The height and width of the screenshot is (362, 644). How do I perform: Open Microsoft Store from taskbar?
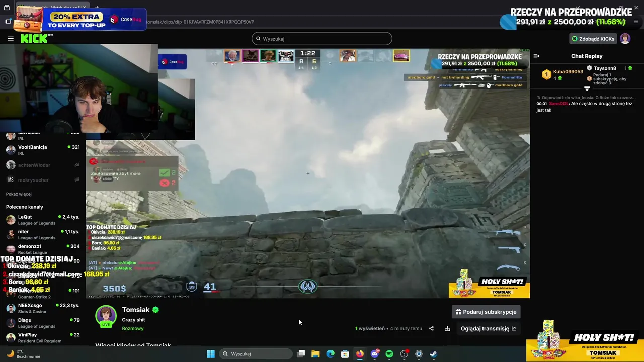tap(345, 354)
